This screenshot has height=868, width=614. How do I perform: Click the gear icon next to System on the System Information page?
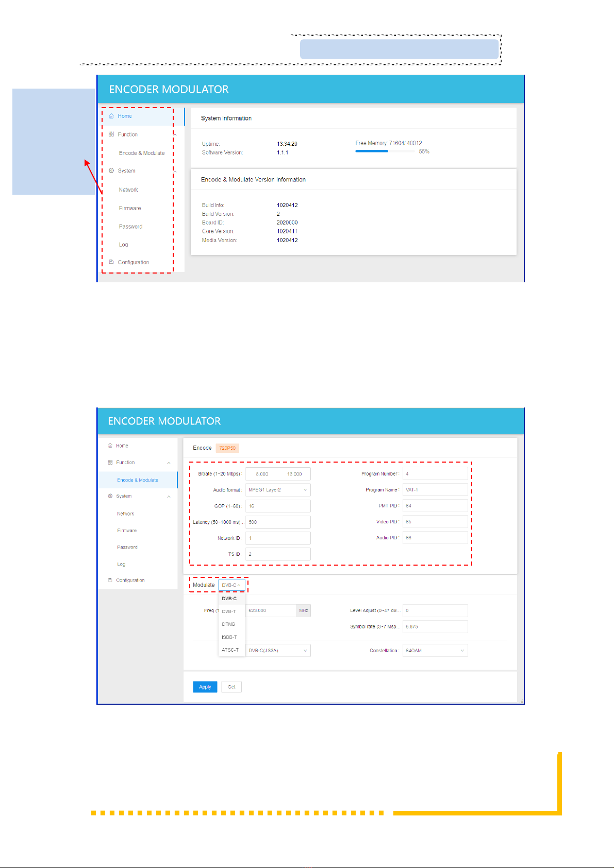tap(111, 171)
